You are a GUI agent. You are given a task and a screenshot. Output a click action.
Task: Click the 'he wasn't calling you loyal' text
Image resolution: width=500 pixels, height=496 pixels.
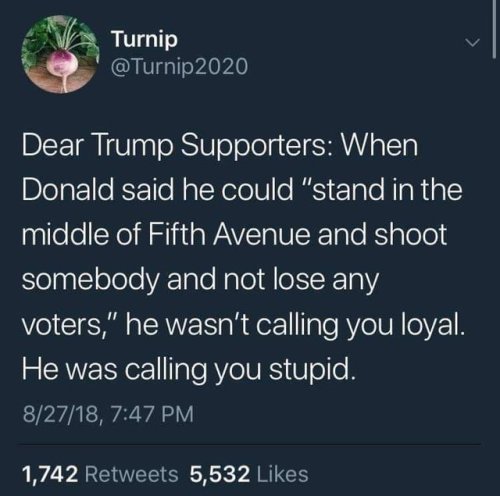pos(295,325)
